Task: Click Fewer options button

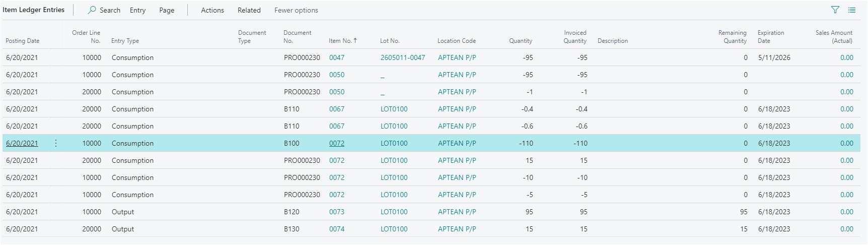Action: (296, 10)
